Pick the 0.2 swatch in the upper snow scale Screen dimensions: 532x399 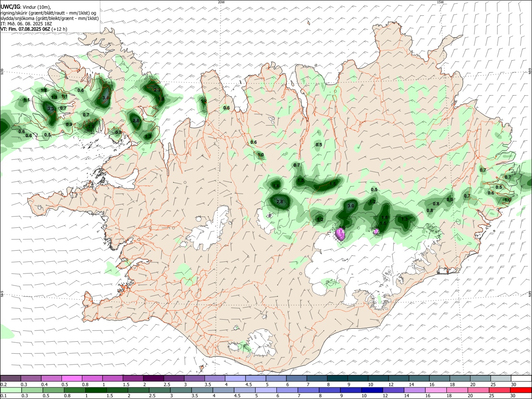[10, 378]
